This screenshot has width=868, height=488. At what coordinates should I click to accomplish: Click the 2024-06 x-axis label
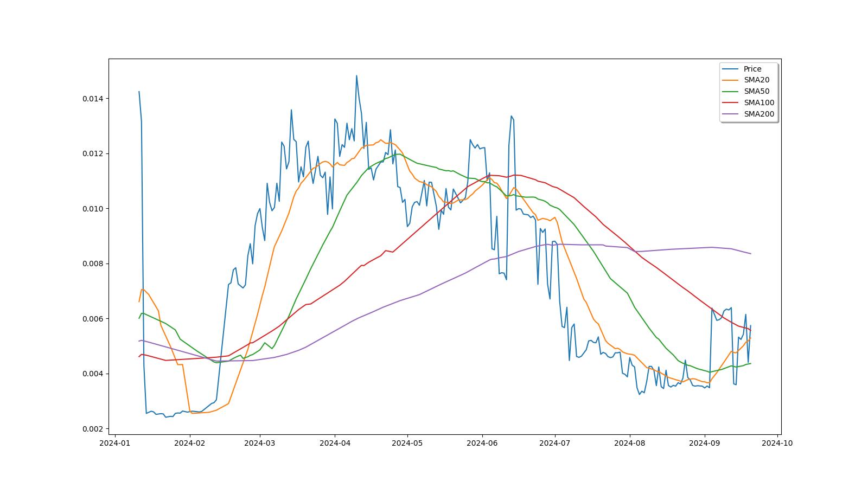coord(482,443)
